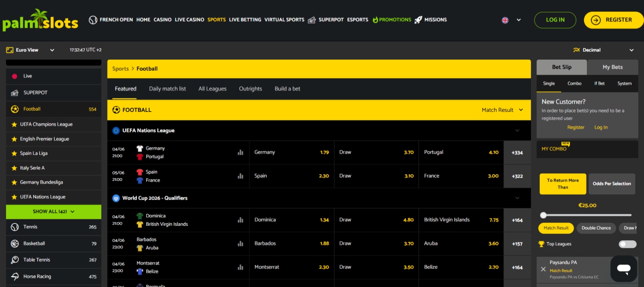Image resolution: width=644 pixels, height=287 pixels.
Task: Switch to the Build a bet tab
Action: [287, 89]
